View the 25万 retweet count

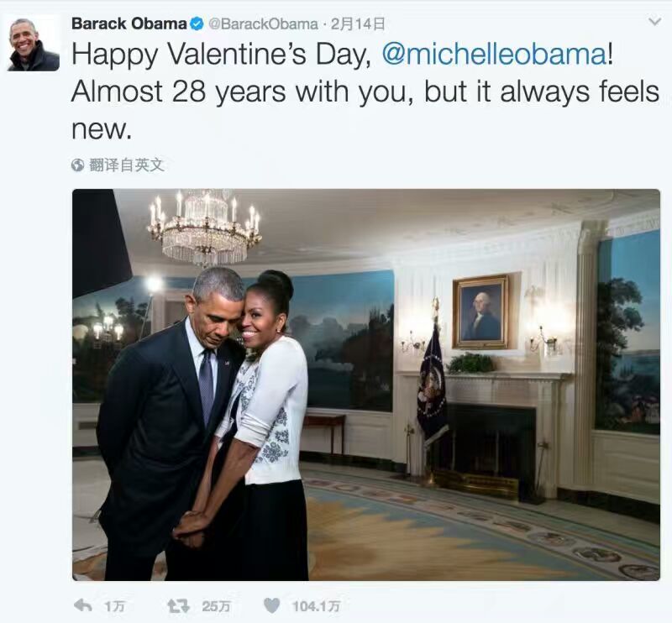[x=216, y=606]
